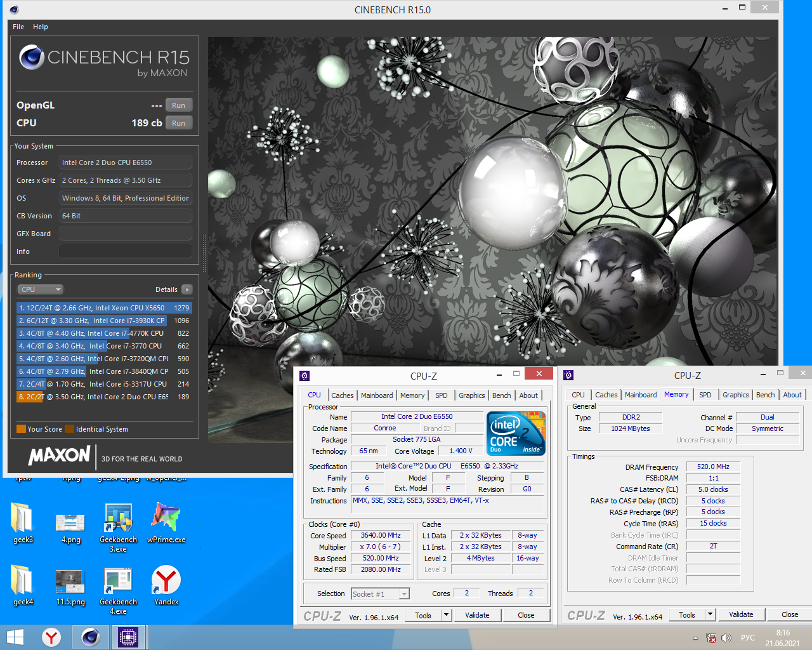The height and width of the screenshot is (650, 812).
Task: Click the Info input field
Action: point(126,251)
